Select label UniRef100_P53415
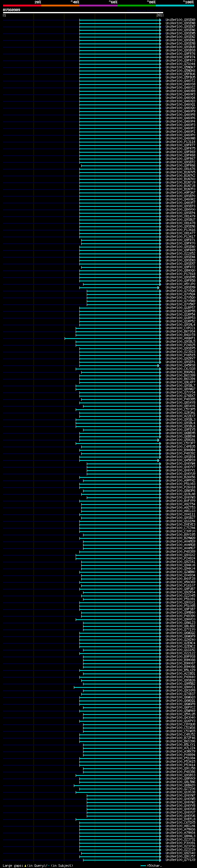The image size is (197, 868). [180, 761]
